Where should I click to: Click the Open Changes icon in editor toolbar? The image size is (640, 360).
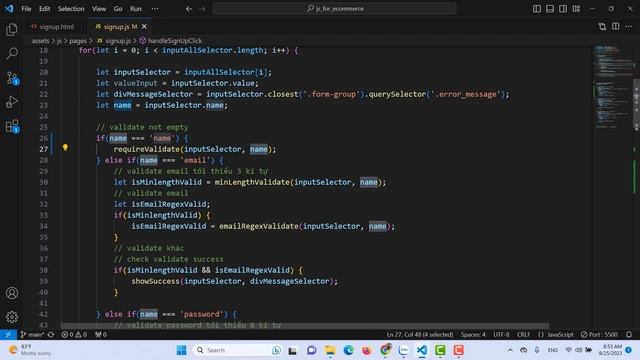click(x=602, y=27)
